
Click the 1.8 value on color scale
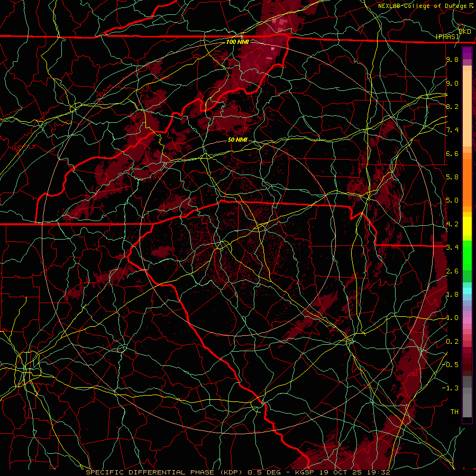(x=452, y=295)
